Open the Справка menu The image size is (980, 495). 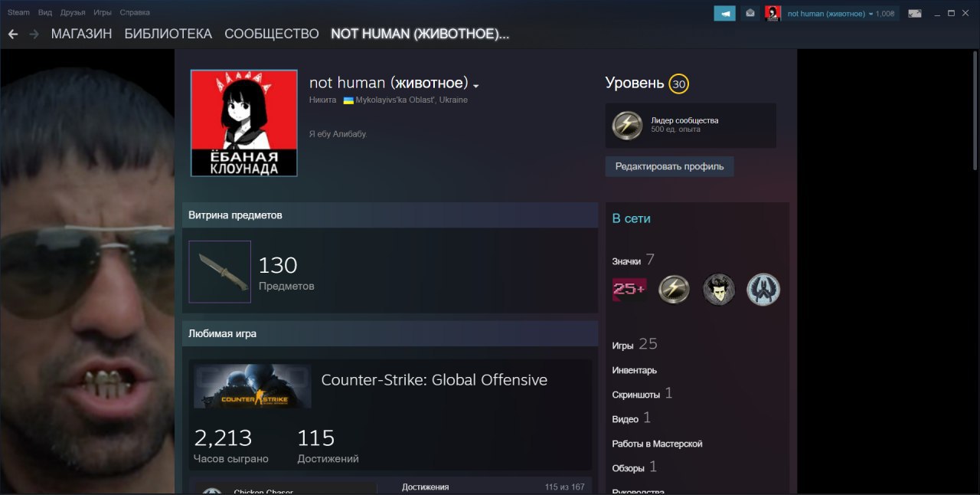[135, 12]
